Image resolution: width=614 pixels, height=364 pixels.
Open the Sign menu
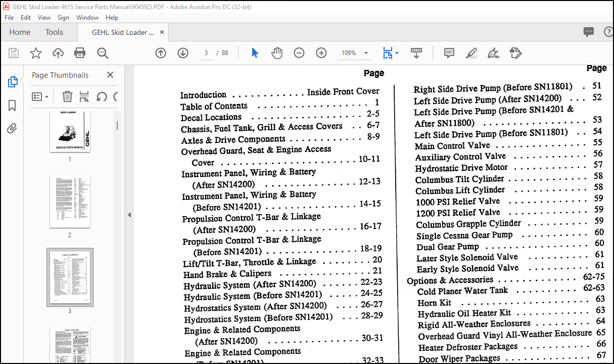(x=63, y=17)
